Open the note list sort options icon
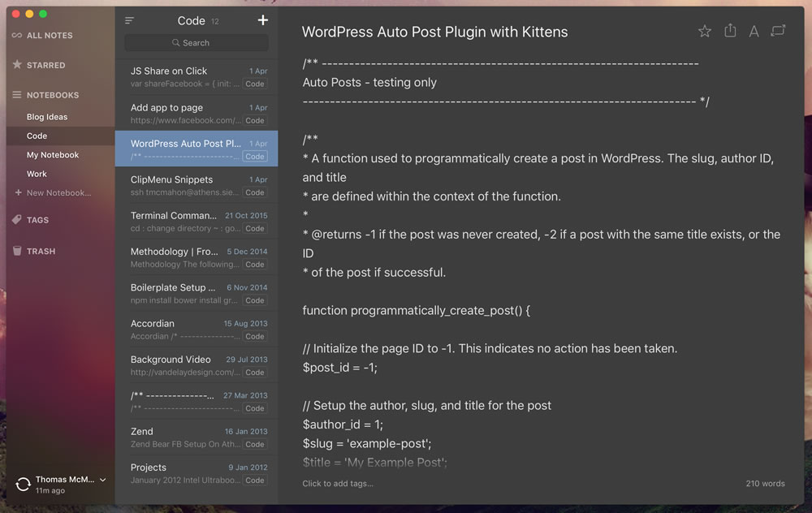Screen dimensions: 812x513 [128, 20]
